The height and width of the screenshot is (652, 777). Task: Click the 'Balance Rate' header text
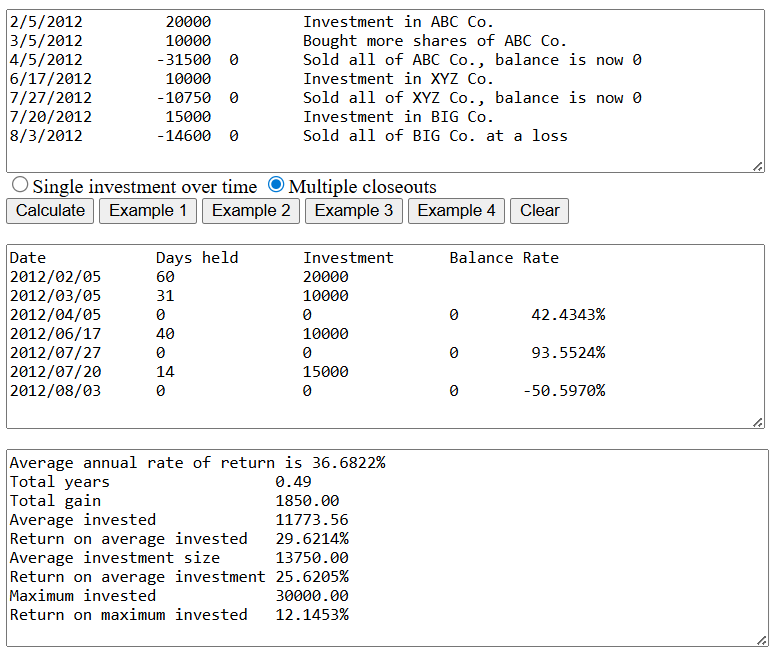click(x=504, y=258)
